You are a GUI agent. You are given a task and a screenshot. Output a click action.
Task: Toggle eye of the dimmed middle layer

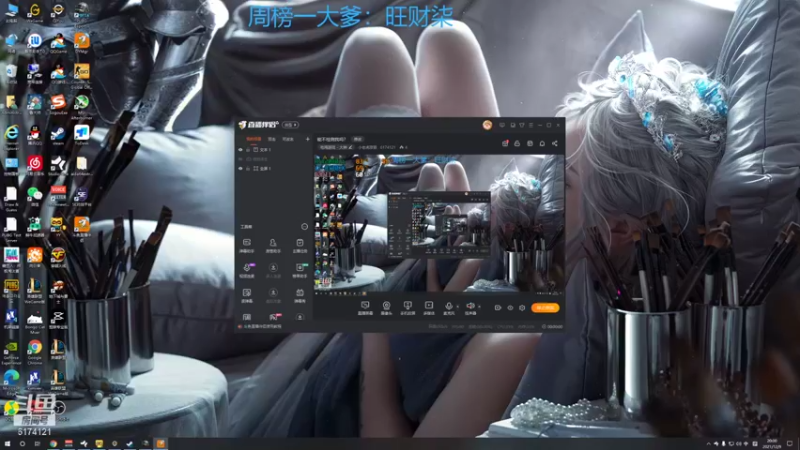pos(240,159)
